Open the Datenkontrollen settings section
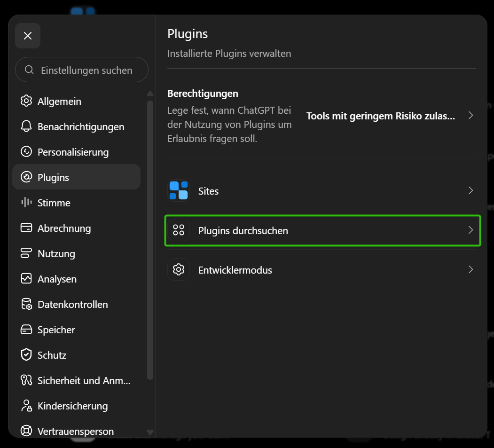This screenshot has width=494, height=448. coord(76,304)
